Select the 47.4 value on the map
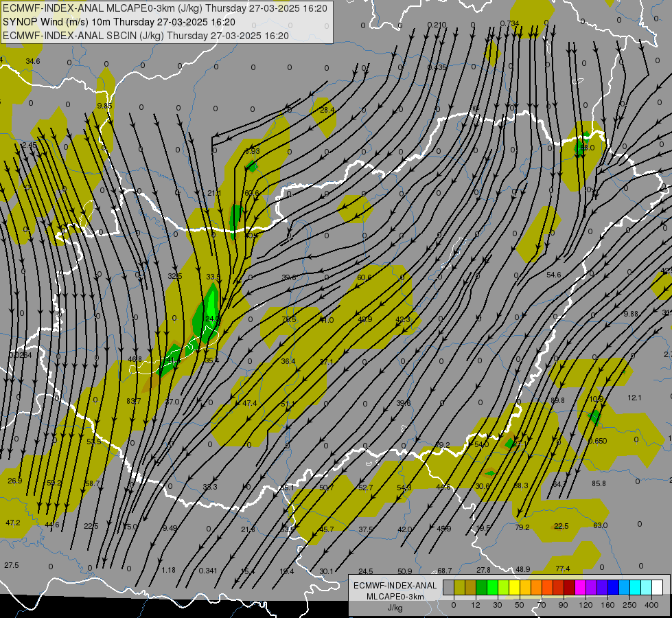 pos(250,403)
